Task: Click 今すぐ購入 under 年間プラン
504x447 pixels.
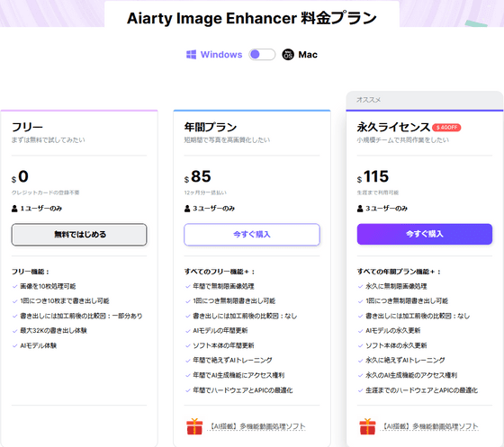Action: (x=252, y=235)
